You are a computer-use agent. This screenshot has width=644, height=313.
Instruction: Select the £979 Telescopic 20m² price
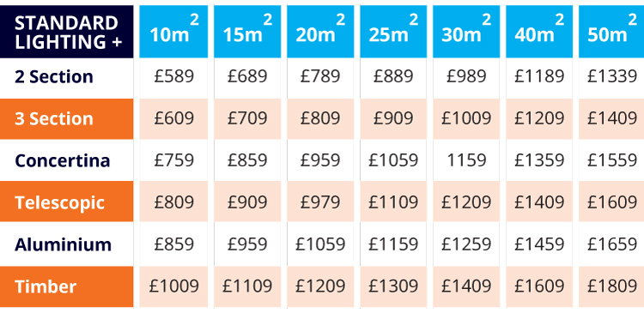[320, 202]
